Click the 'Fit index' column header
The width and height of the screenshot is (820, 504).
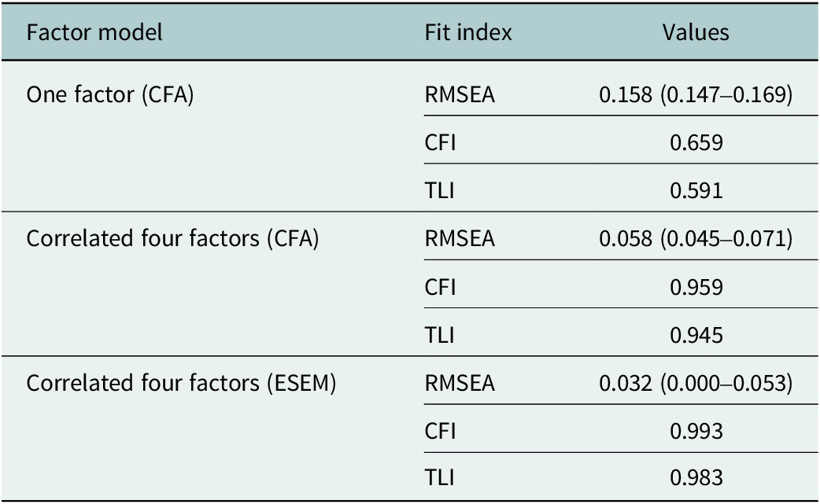[468, 32]
